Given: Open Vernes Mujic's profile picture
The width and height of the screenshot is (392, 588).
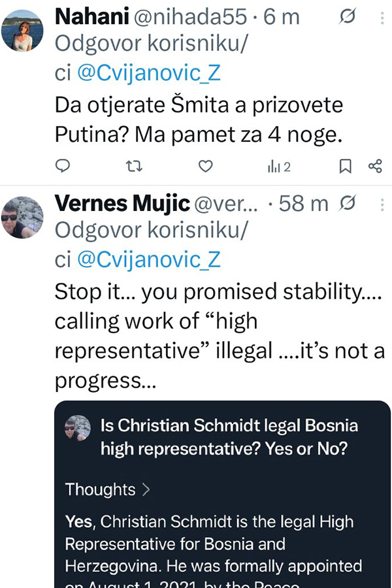Looking at the screenshot, I should (22, 218).
